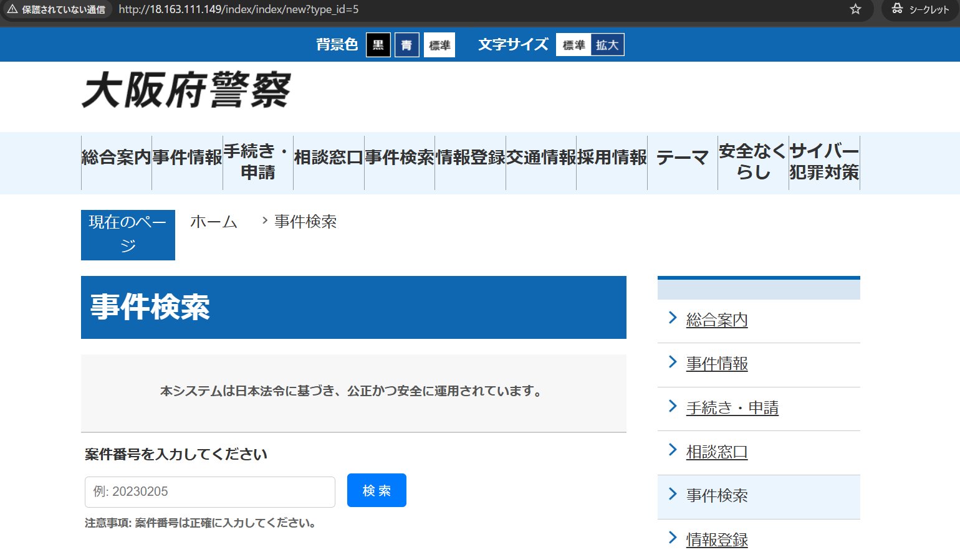Set background color to standard (標準)
Screen dimensions: 960x560
pyautogui.click(x=439, y=45)
